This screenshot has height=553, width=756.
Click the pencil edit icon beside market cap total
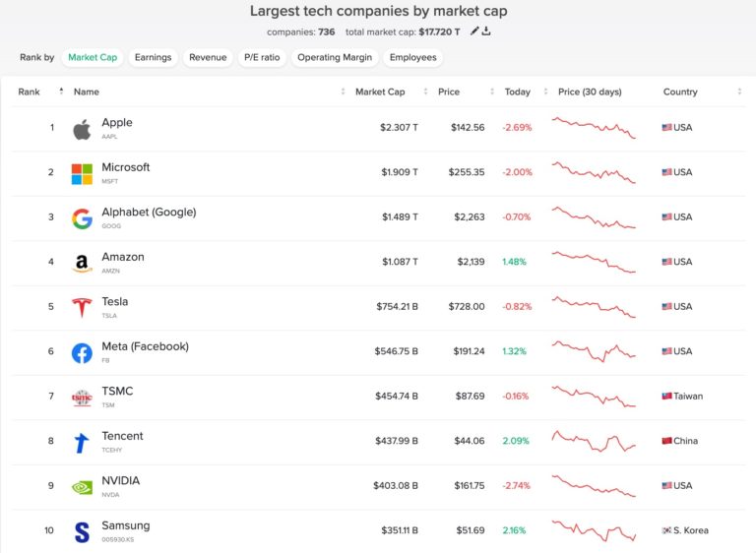(474, 31)
